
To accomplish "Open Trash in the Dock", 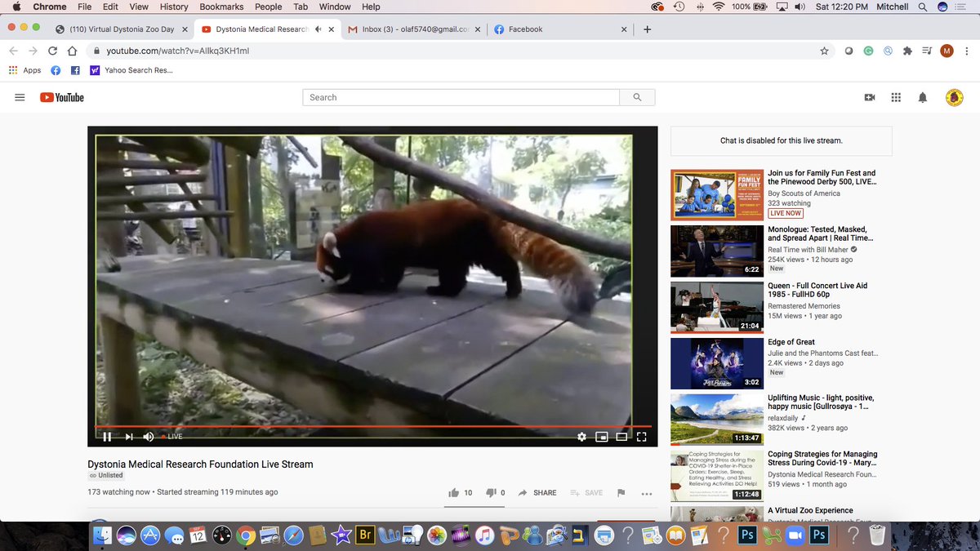I will click(877, 535).
